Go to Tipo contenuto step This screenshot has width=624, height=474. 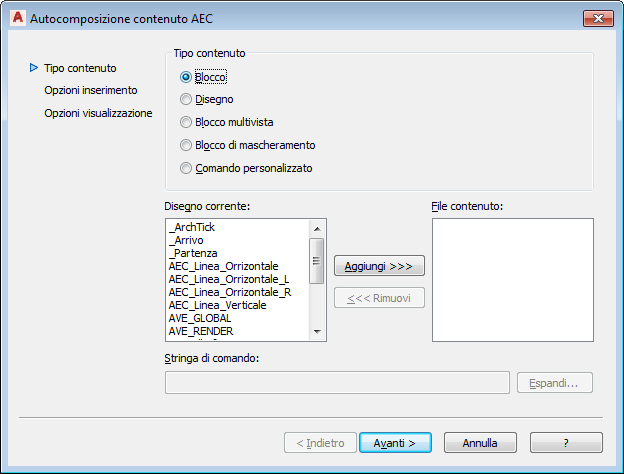coord(80,68)
